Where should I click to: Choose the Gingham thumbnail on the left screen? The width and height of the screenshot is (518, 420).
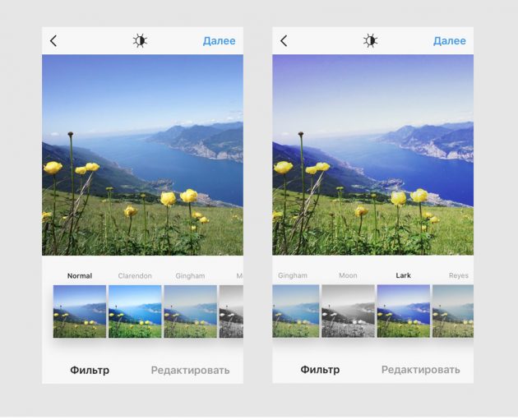tap(190, 312)
